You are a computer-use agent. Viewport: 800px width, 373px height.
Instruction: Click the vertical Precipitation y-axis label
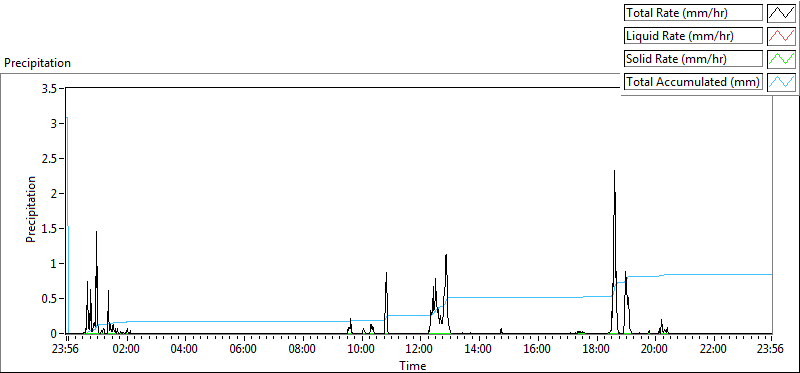click(31, 209)
